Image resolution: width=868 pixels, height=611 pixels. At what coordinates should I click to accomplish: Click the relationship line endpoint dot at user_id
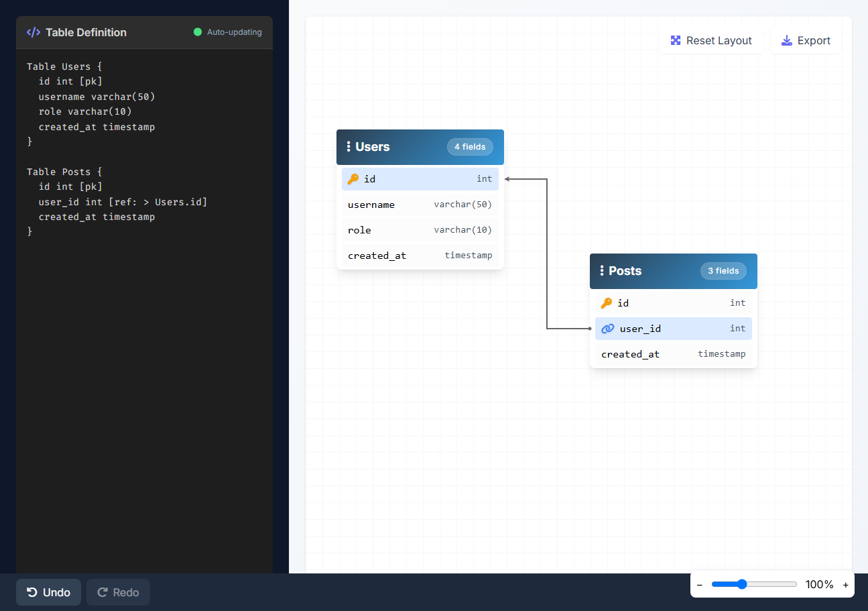tap(590, 329)
